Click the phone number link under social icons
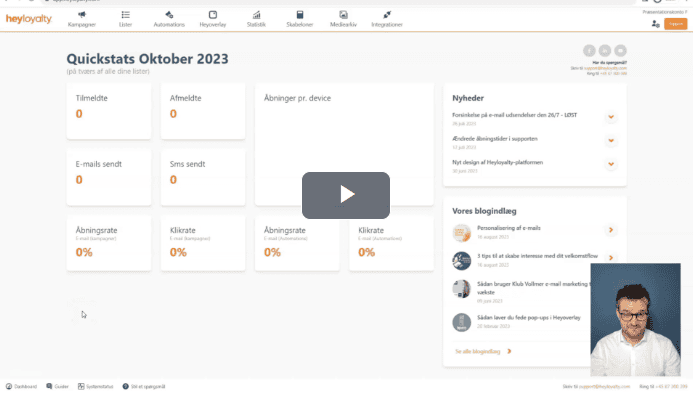 pyautogui.click(x=613, y=73)
